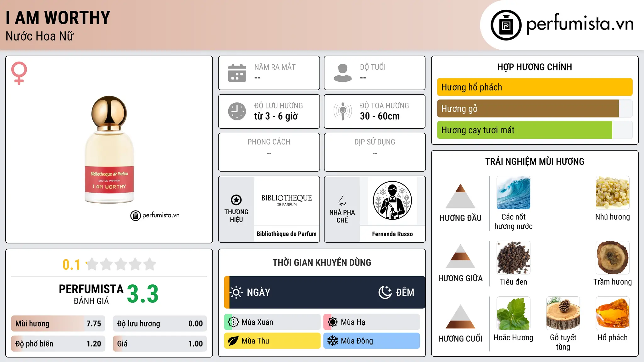The width and height of the screenshot is (644, 362).
Task: Click the HỢP HƯƠNG CHÍNH heading
Action: click(535, 67)
